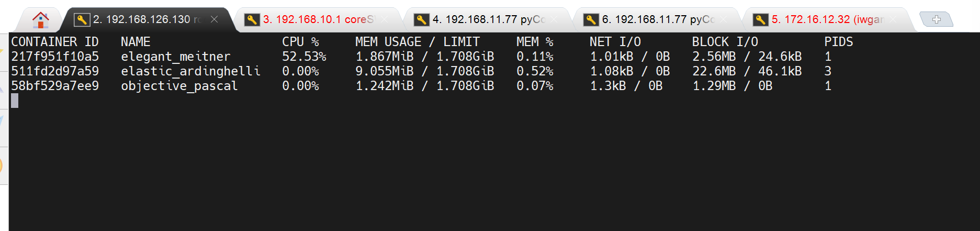Close tab 4 for 192.168.11.77
This screenshot has width=980, height=231.
pos(554,19)
